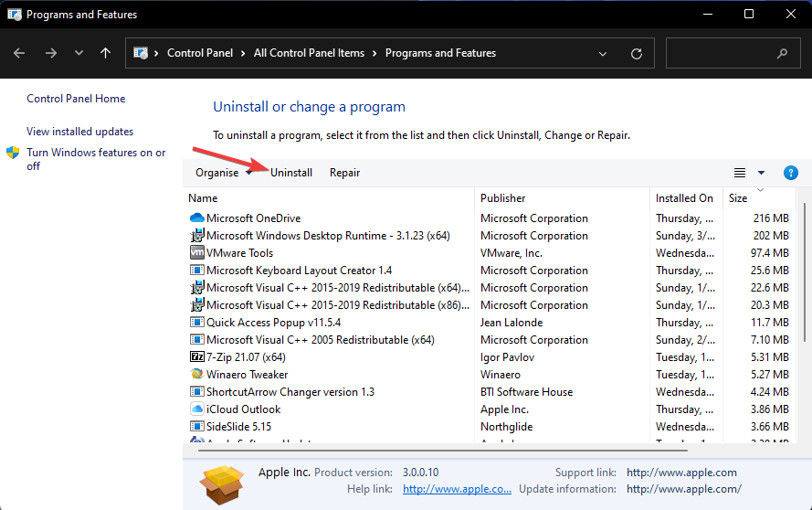Click Control Panel breadcrumb segment
Screen dimensions: 812x510
coord(200,53)
